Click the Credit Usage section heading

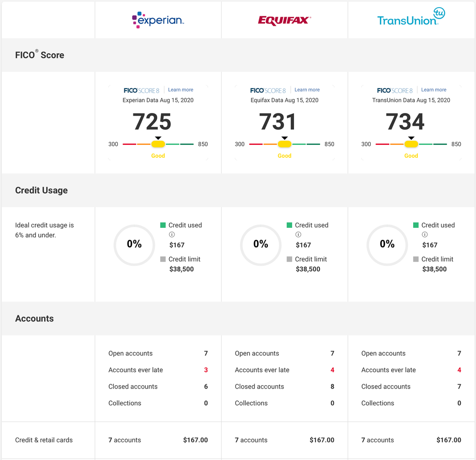point(41,190)
